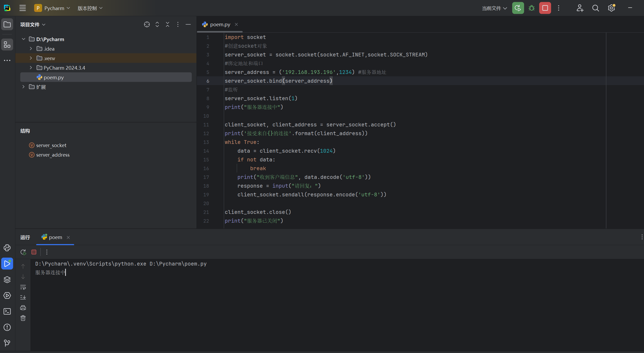
Task: Toggle the Project tool window folder icon
Action: [x=7, y=24]
